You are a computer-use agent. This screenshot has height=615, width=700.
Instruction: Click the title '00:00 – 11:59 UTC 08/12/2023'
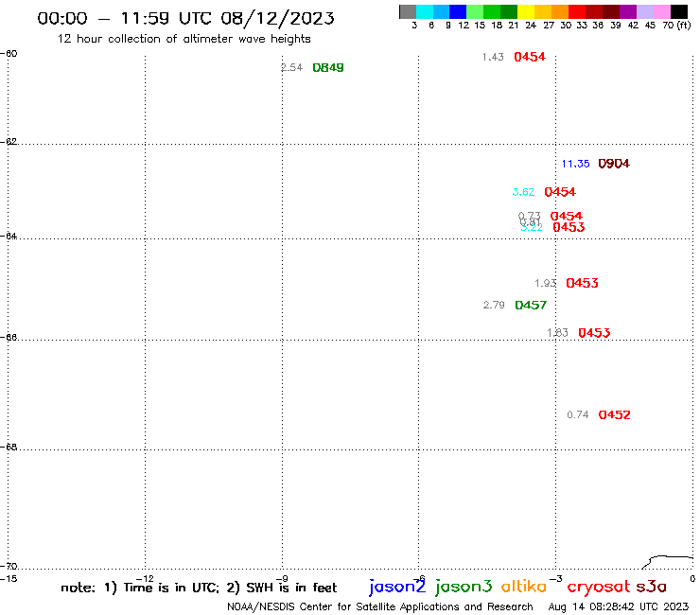tap(185, 18)
